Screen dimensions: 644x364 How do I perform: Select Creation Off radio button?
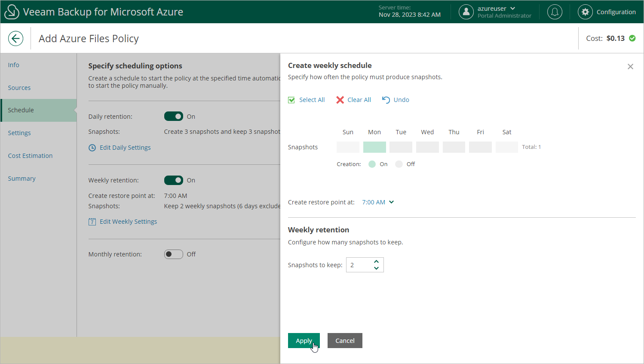[399, 164]
